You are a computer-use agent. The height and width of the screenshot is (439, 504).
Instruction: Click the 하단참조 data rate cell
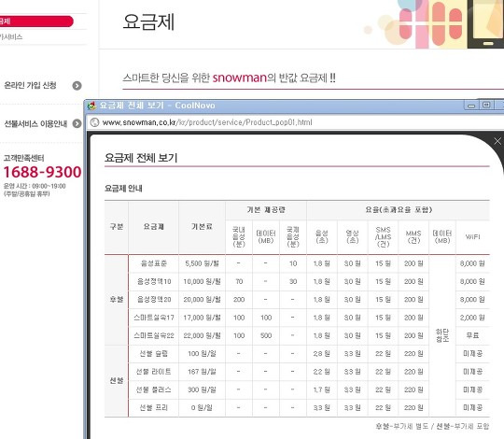442,335
